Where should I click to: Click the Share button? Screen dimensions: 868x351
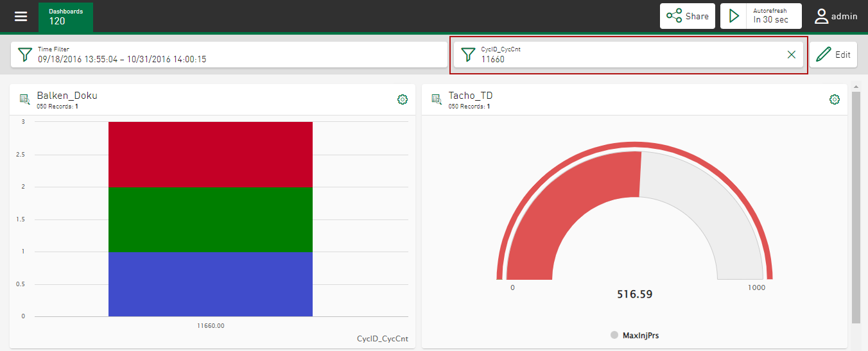point(688,16)
